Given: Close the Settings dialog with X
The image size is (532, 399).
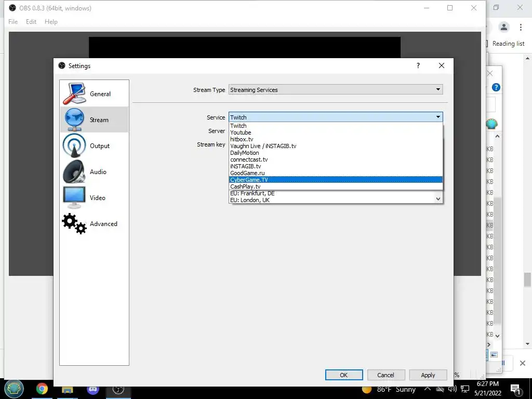Looking at the screenshot, I should [x=442, y=65].
